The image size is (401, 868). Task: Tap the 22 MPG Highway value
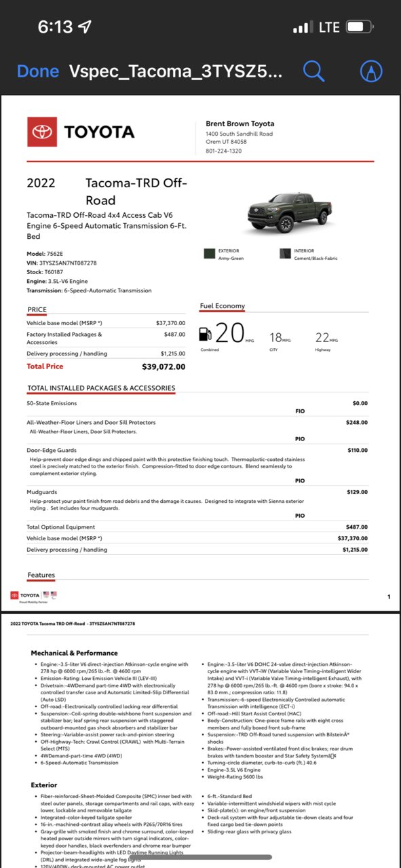coord(327,338)
